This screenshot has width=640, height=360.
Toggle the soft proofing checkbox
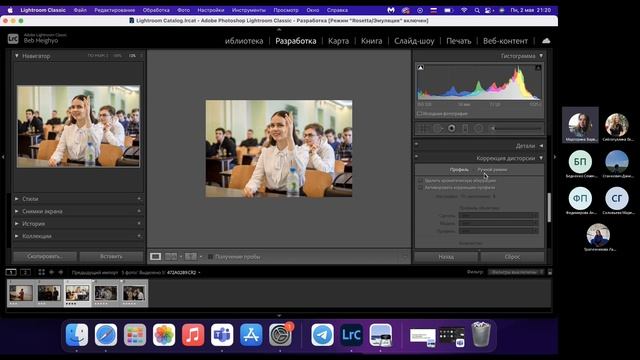tap(210, 257)
